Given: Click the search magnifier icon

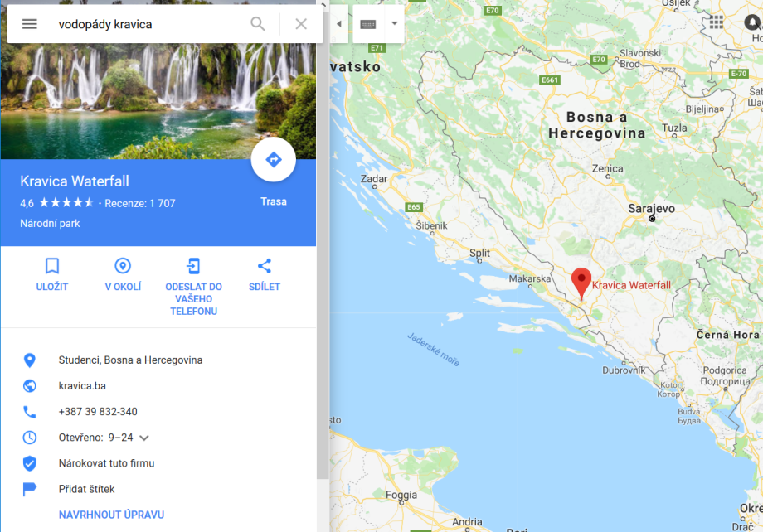Looking at the screenshot, I should click(257, 24).
